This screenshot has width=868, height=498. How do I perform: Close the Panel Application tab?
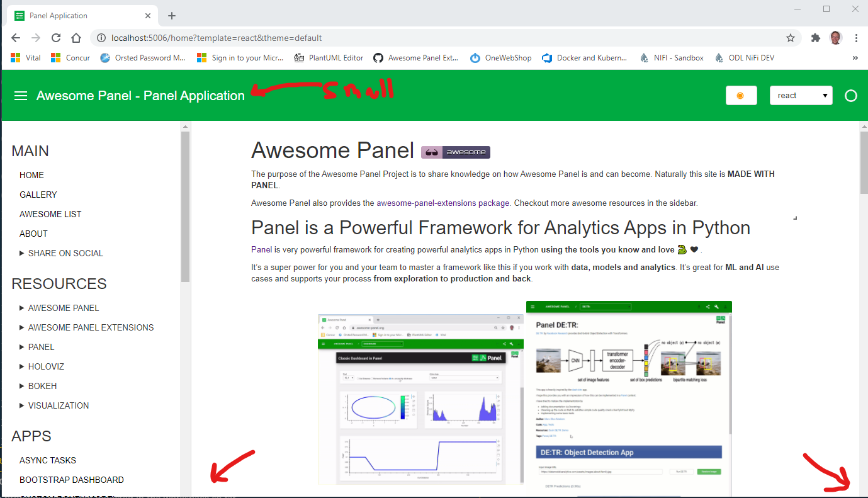[149, 16]
